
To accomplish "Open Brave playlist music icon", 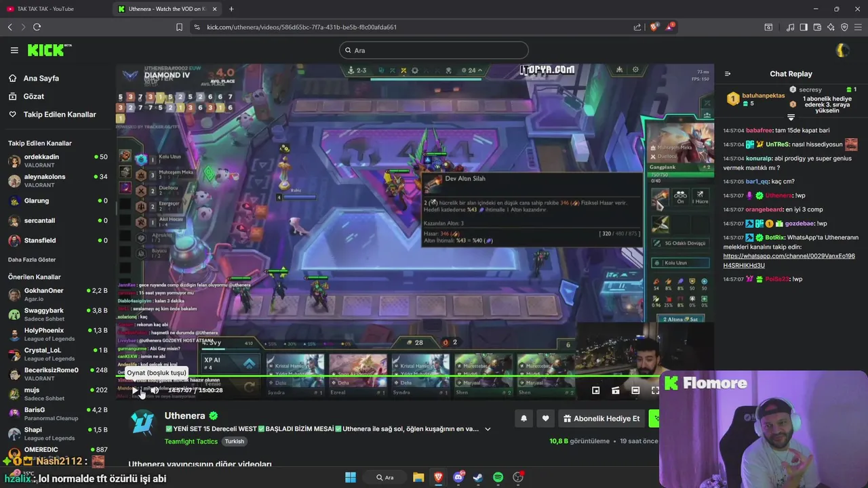I will tap(791, 27).
